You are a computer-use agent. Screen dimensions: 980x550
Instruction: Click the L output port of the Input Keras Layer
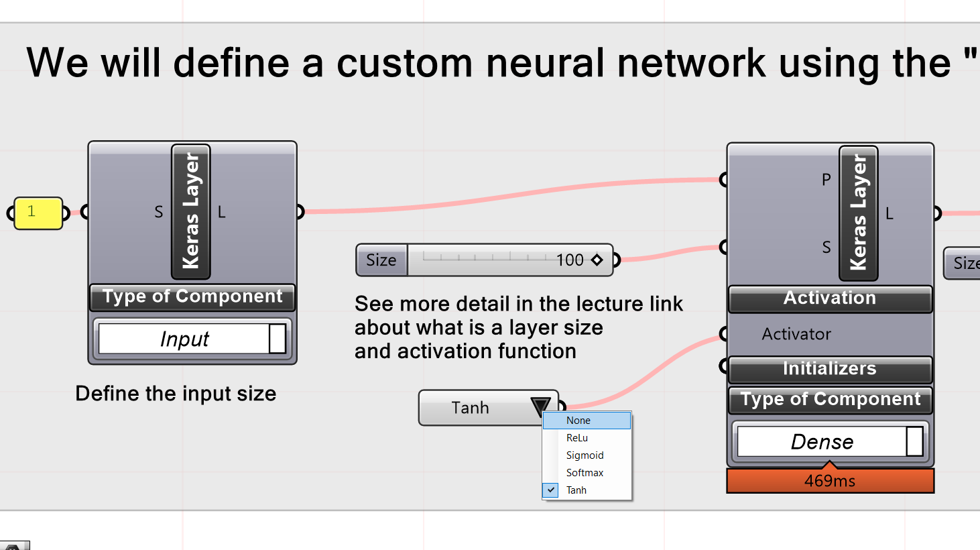[x=300, y=212]
